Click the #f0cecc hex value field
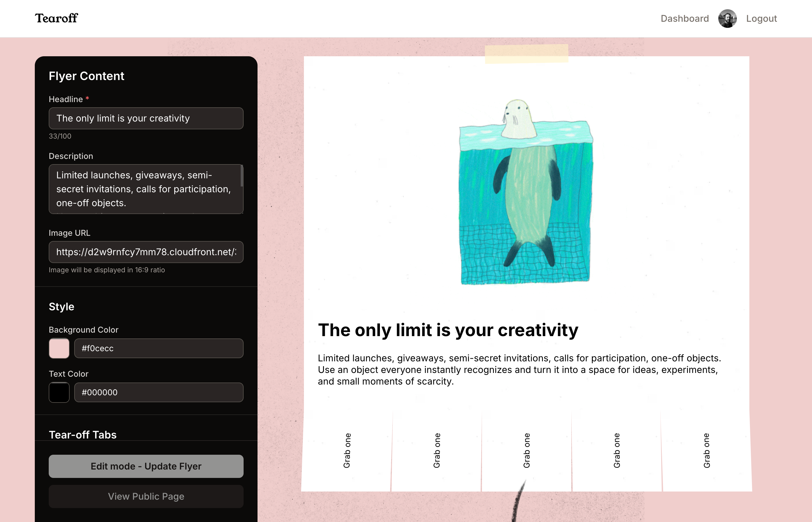 point(158,348)
